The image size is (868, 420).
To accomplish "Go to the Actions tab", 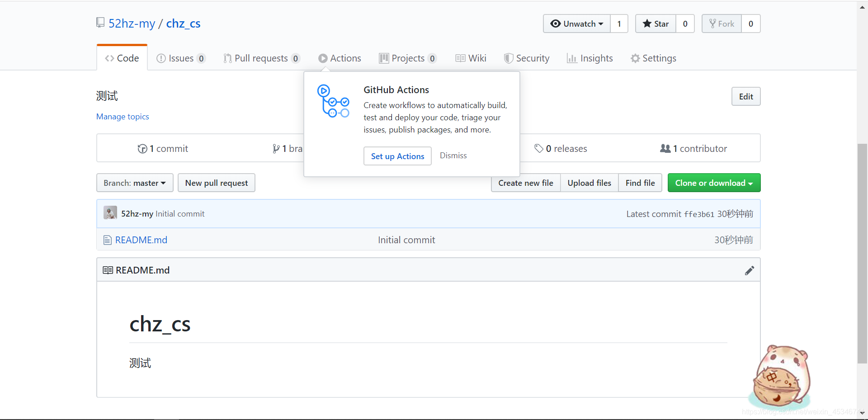I will coord(340,58).
